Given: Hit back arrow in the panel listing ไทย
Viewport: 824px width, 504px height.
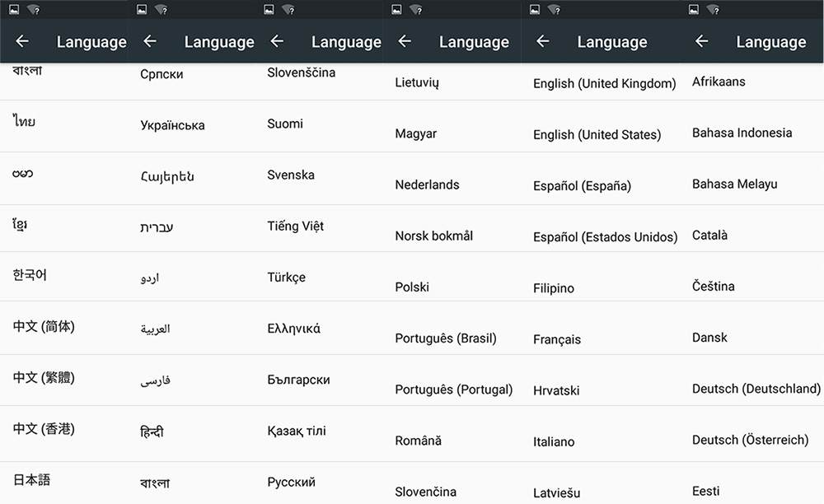Looking at the screenshot, I should click(x=22, y=42).
